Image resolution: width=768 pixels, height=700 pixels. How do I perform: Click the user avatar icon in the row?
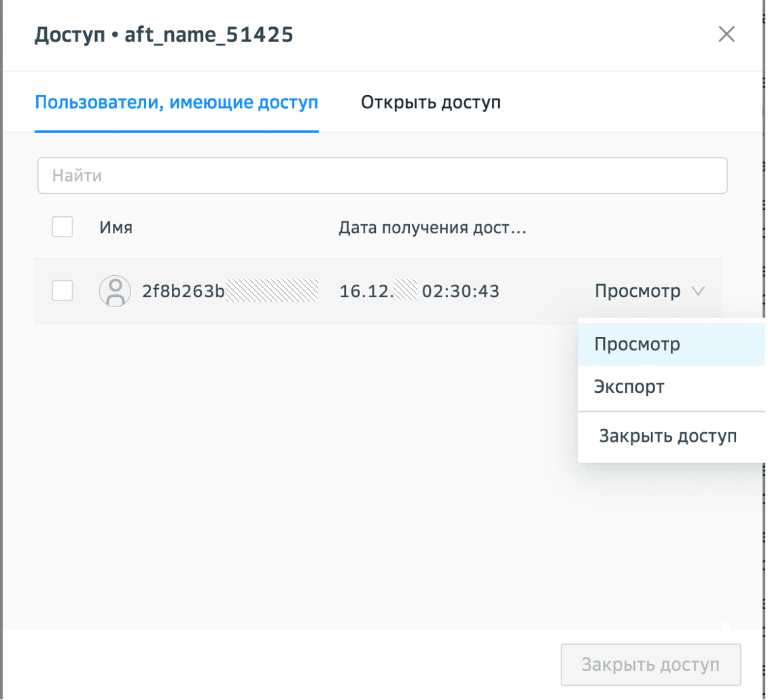pos(115,292)
